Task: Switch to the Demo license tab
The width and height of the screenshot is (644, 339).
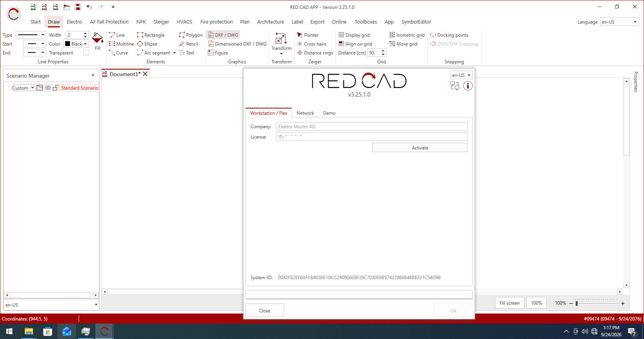Action: pyautogui.click(x=329, y=113)
